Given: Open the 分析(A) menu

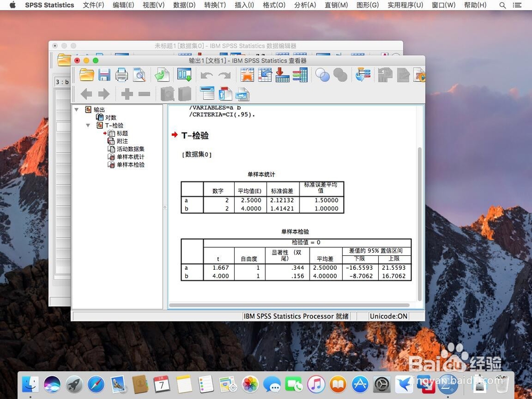Looking at the screenshot, I should 305,5.
